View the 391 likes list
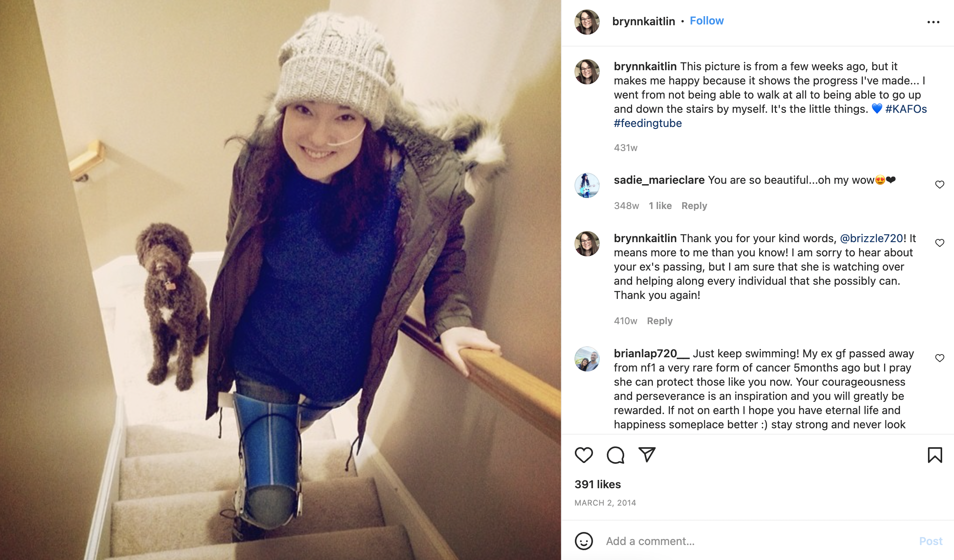The image size is (954, 560). 597,484
